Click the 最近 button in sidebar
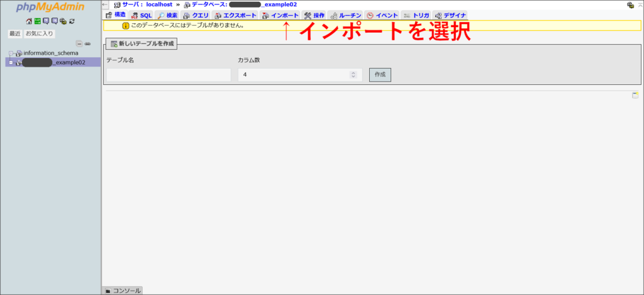Screen dimensions: 644x295 coord(15,34)
